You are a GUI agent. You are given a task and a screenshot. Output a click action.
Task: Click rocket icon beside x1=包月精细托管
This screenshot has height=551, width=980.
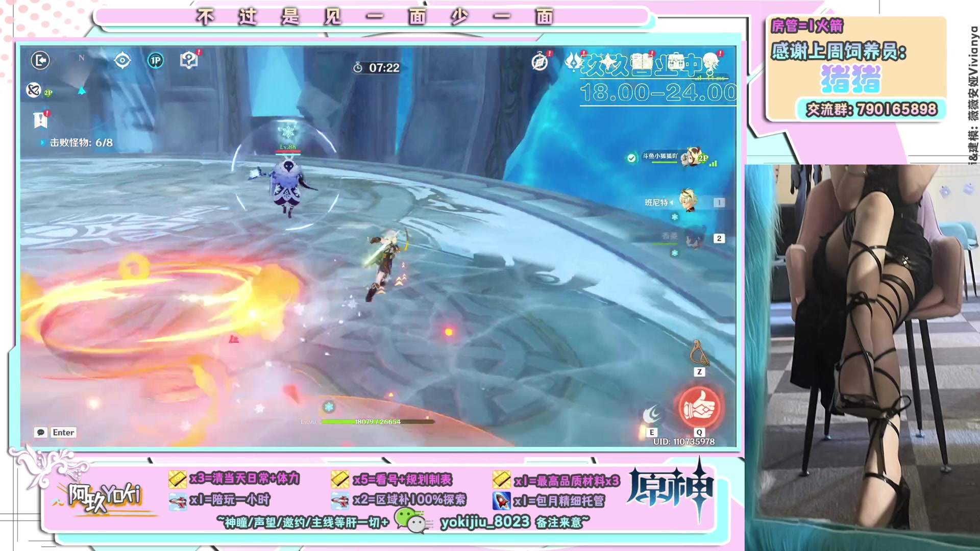click(x=502, y=500)
